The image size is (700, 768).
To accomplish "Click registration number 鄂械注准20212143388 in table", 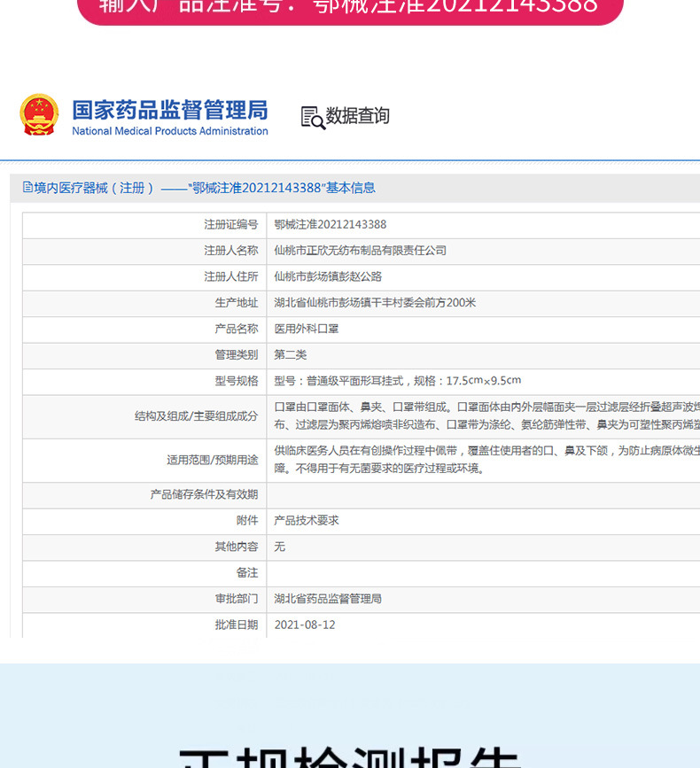I will pyautogui.click(x=330, y=225).
